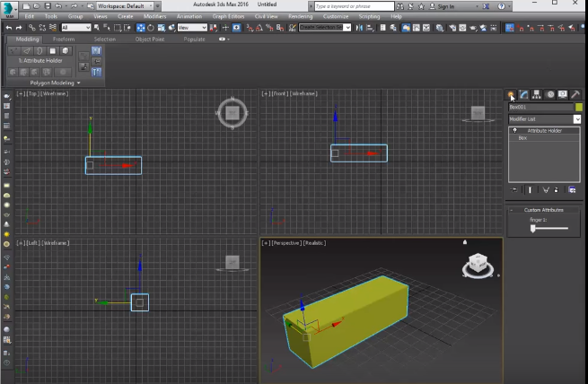This screenshot has height=384, width=588.
Task: Click the Top viewport [Wireframe] label
Action: (54, 93)
